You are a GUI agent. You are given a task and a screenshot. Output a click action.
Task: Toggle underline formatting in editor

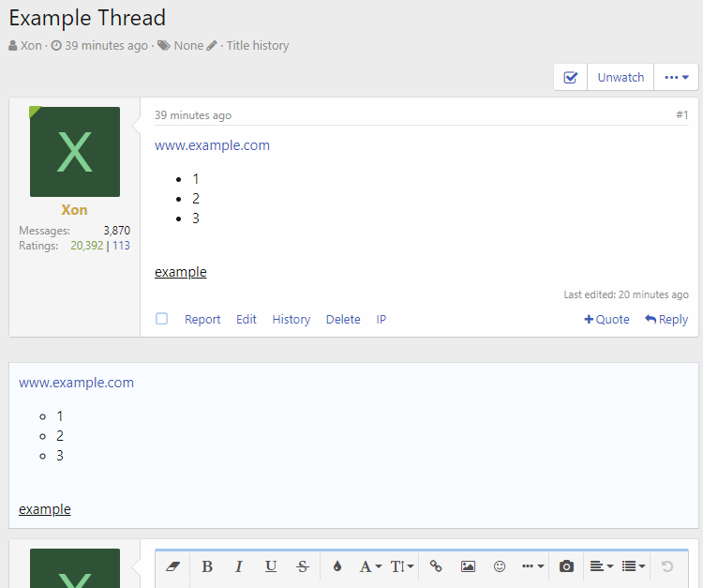271,566
